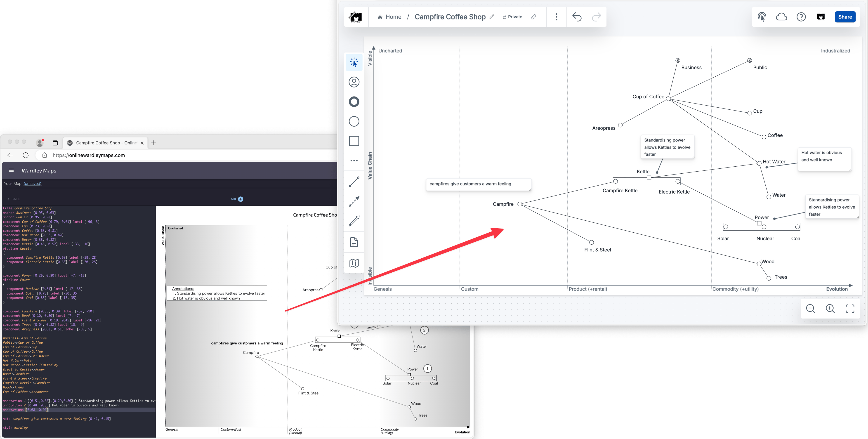
Task: Reload the onlinewardleymaps page
Action: click(26, 155)
